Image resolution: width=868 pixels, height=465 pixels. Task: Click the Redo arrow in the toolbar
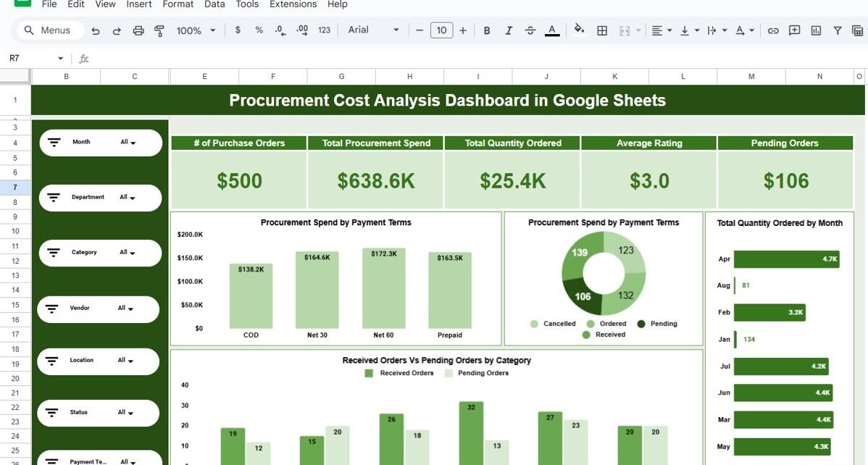click(117, 30)
